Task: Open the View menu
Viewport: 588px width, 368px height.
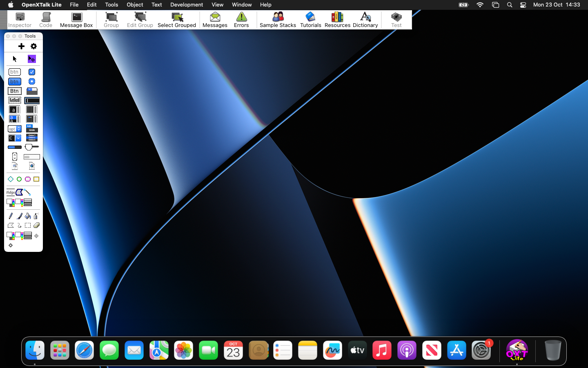Action: [x=217, y=5]
